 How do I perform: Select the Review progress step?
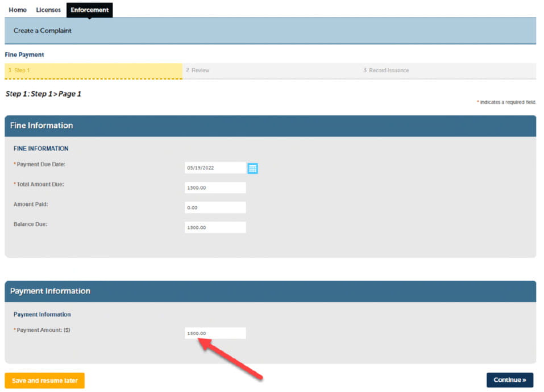(271, 70)
